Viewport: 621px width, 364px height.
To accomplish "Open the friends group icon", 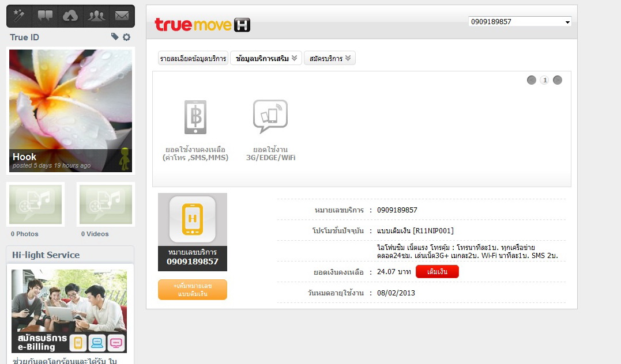I will pyautogui.click(x=96, y=16).
